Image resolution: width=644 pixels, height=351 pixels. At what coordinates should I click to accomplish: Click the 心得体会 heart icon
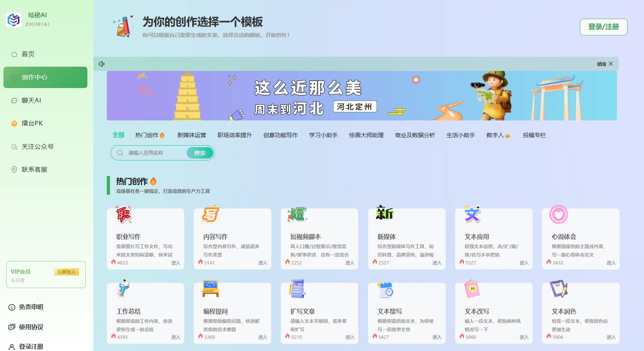click(x=559, y=215)
